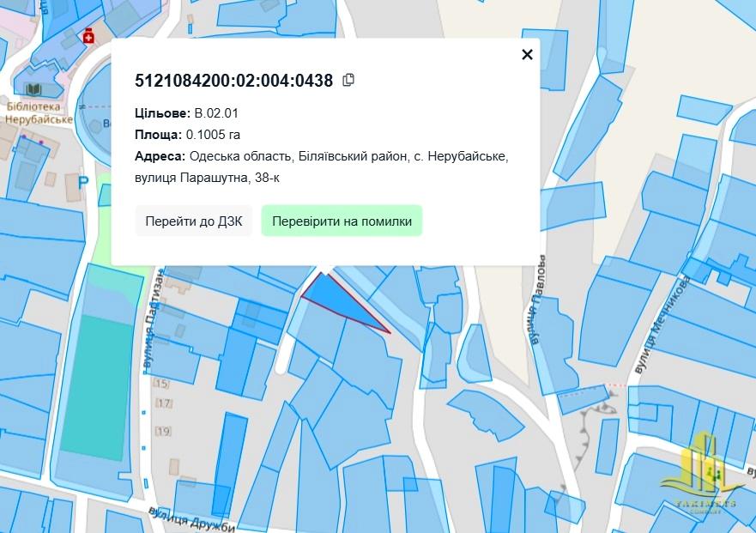Click house number 17 on the map

tap(164, 403)
